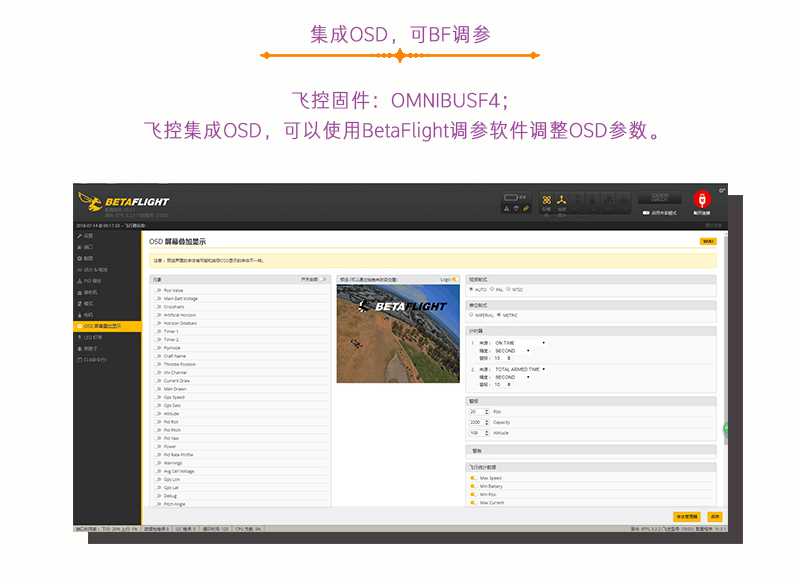This screenshot has height=582, width=800.
Task: Select the IMPERIAL units radio button
Action: (x=472, y=315)
